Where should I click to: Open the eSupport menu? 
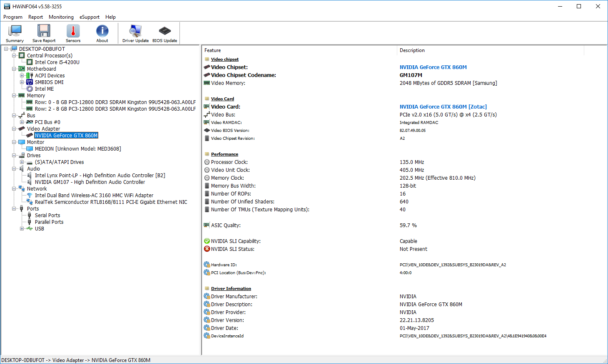90,17
